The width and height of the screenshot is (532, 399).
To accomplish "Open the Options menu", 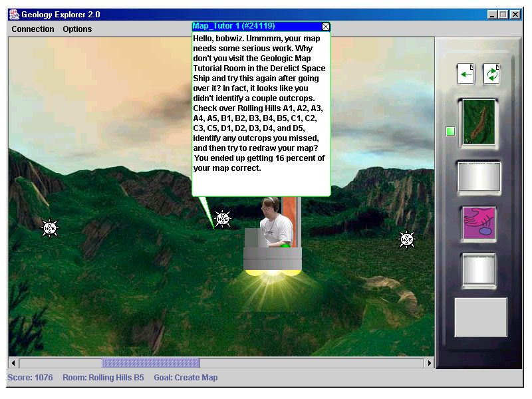I will pyautogui.click(x=77, y=29).
